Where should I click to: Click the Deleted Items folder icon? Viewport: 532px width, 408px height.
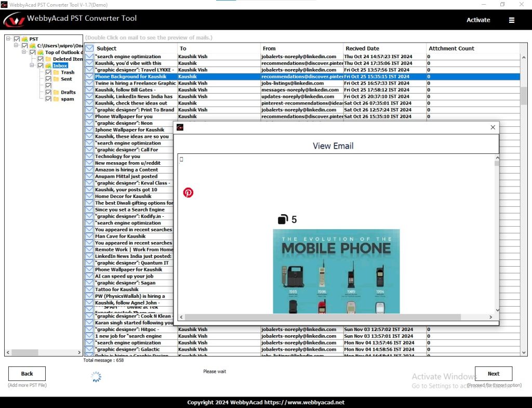[48, 59]
